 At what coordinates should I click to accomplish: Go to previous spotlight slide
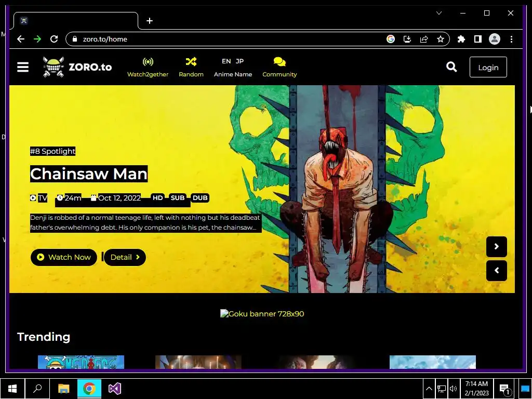[496, 270]
